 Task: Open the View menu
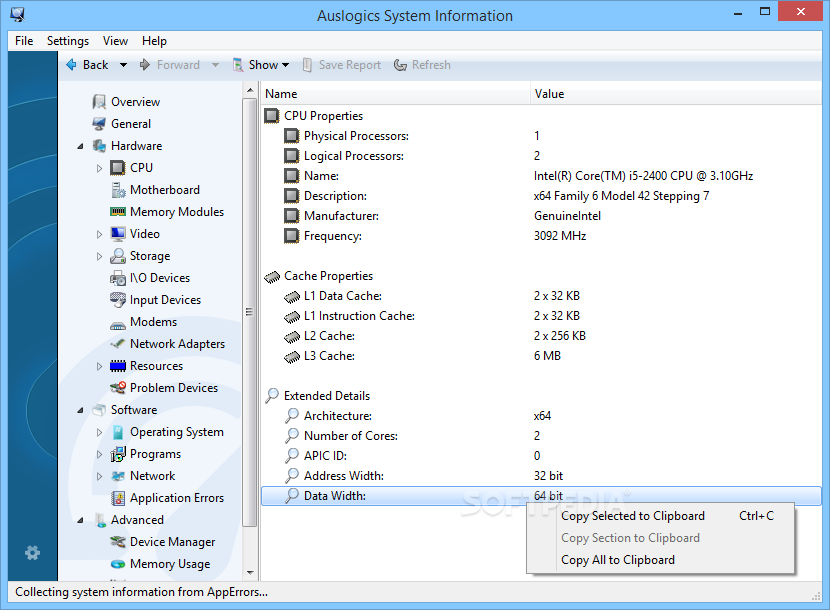(x=115, y=41)
